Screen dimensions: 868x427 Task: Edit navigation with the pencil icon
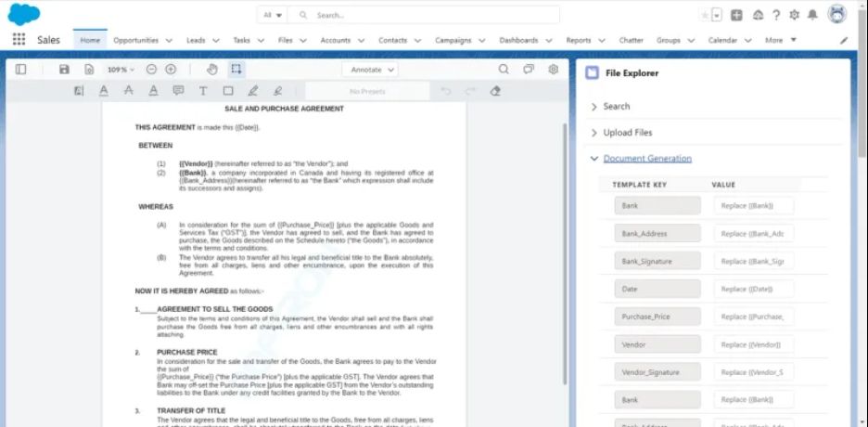pyautogui.click(x=844, y=41)
